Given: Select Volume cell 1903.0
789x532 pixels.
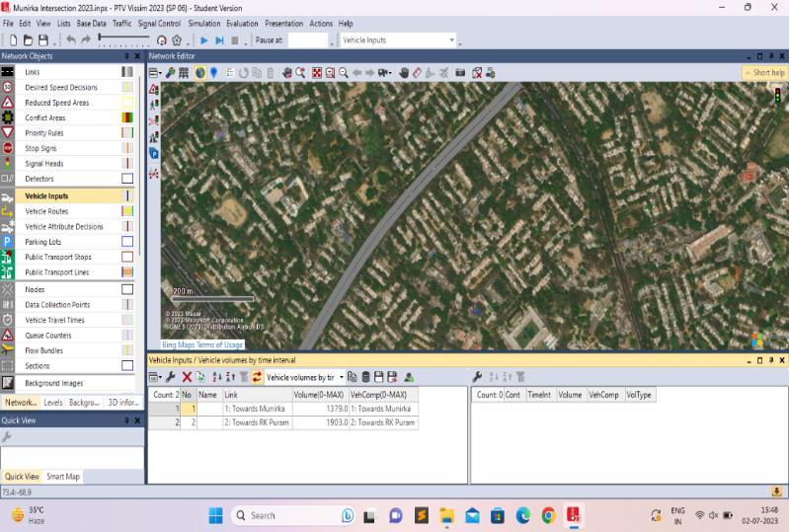Looking at the screenshot, I should [321, 422].
